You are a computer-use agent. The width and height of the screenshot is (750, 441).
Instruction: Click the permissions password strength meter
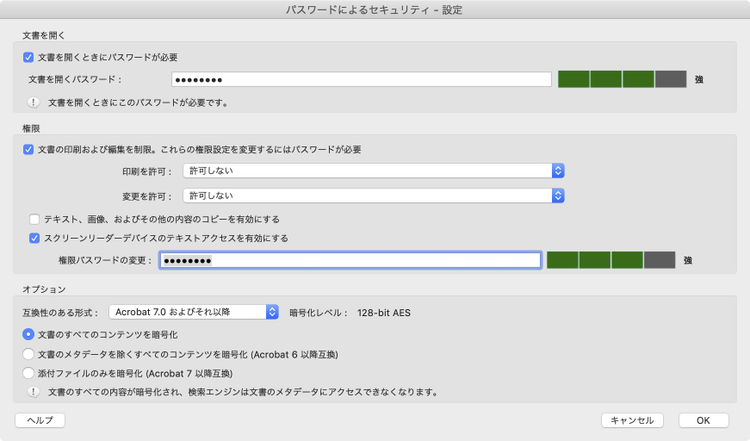[611, 260]
